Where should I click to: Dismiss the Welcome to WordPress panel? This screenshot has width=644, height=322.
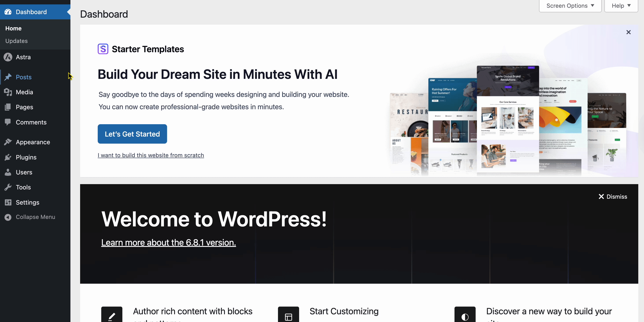613,197
